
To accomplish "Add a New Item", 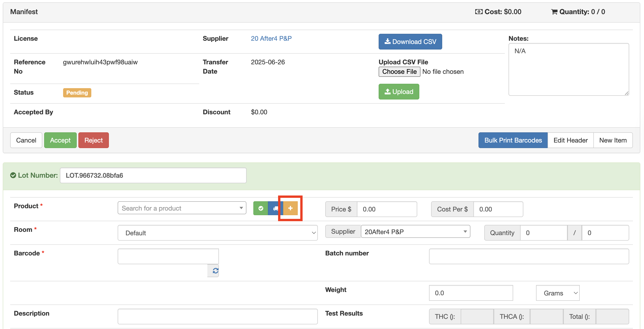I will (613, 140).
